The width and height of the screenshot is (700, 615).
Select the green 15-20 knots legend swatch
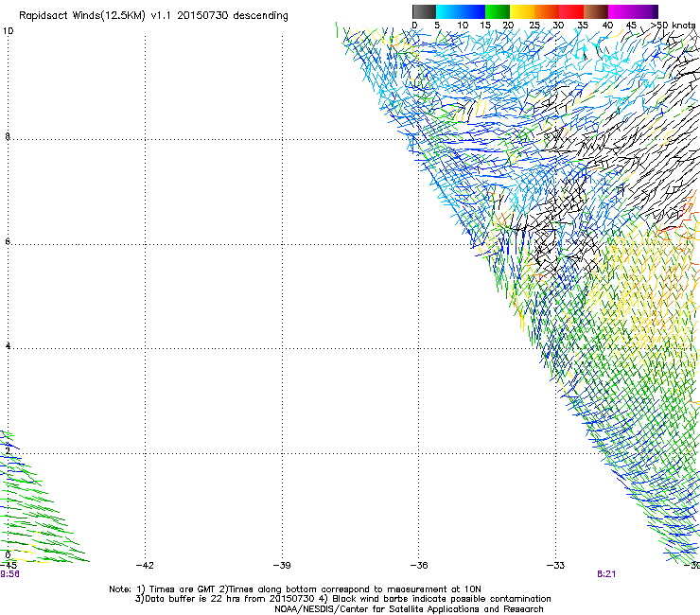pyautogui.click(x=498, y=11)
